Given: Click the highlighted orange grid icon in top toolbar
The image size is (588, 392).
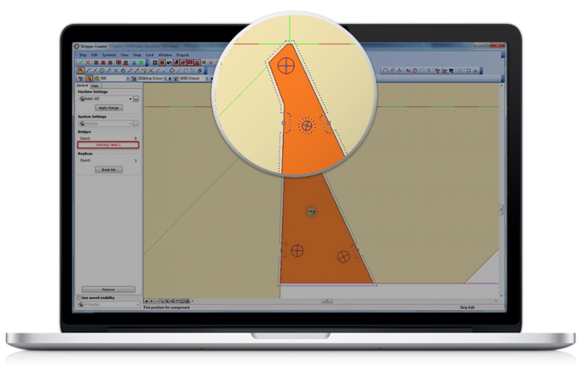Looking at the screenshot, I should click(162, 63).
